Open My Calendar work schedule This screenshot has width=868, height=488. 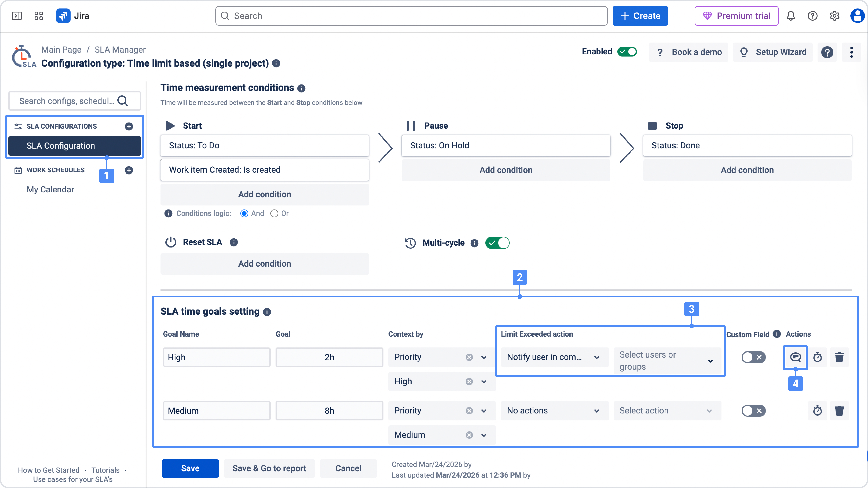pyautogui.click(x=50, y=190)
